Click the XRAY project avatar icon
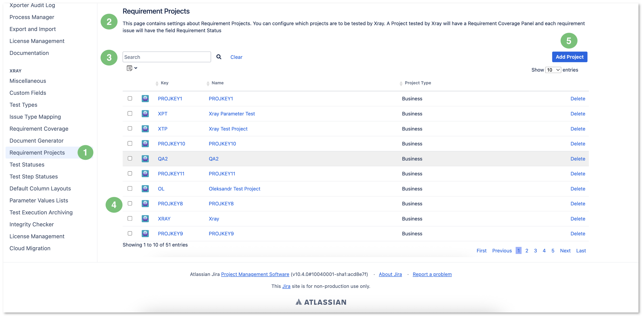This screenshot has width=644, height=318. 145,219
